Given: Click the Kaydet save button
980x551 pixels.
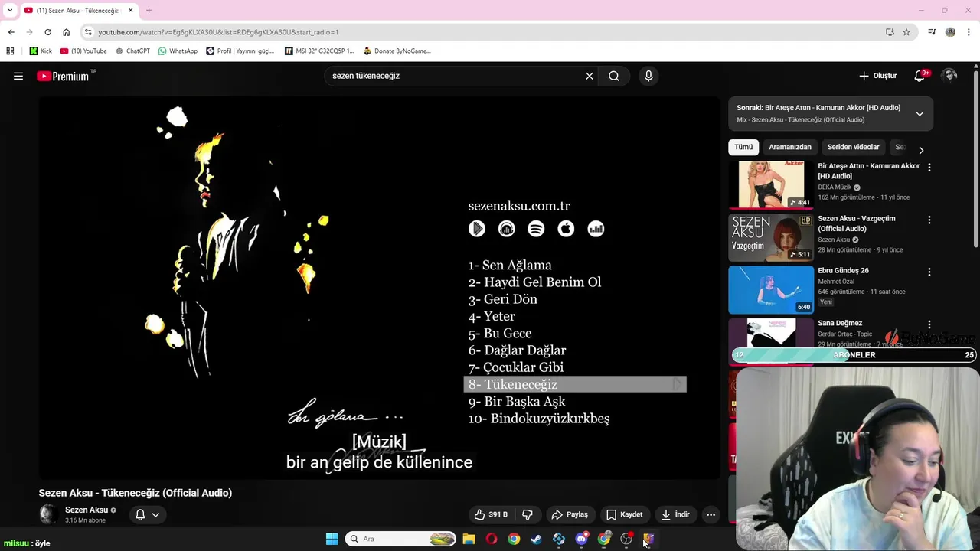Looking at the screenshot, I should [x=624, y=514].
